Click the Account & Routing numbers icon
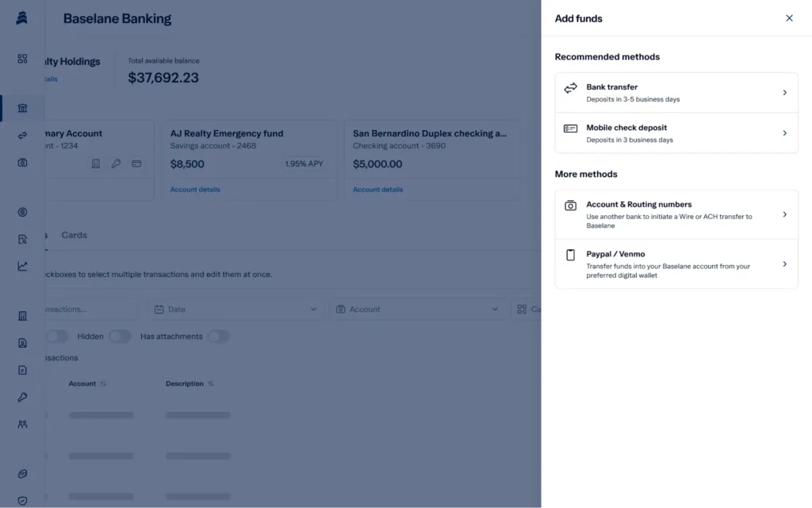This screenshot has width=812, height=508. click(570, 206)
